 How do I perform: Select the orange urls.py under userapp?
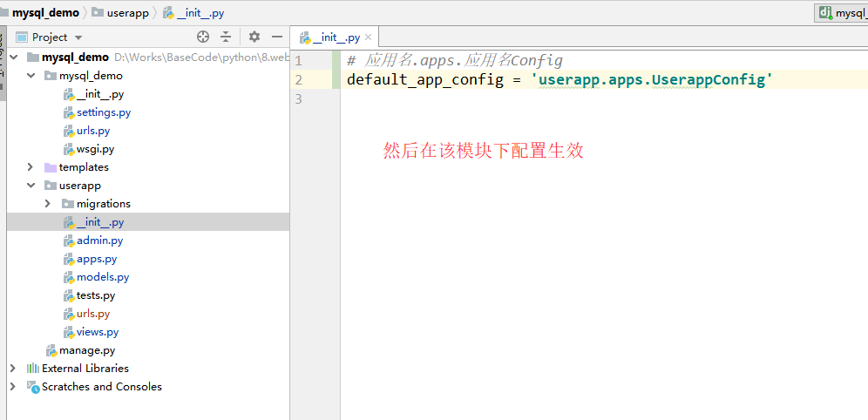point(93,314)
